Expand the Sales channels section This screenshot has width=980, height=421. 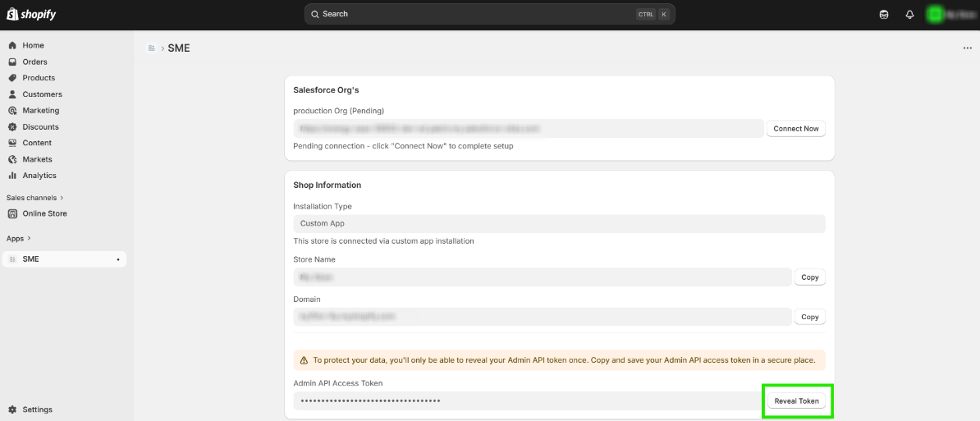[x=35, y=198]
